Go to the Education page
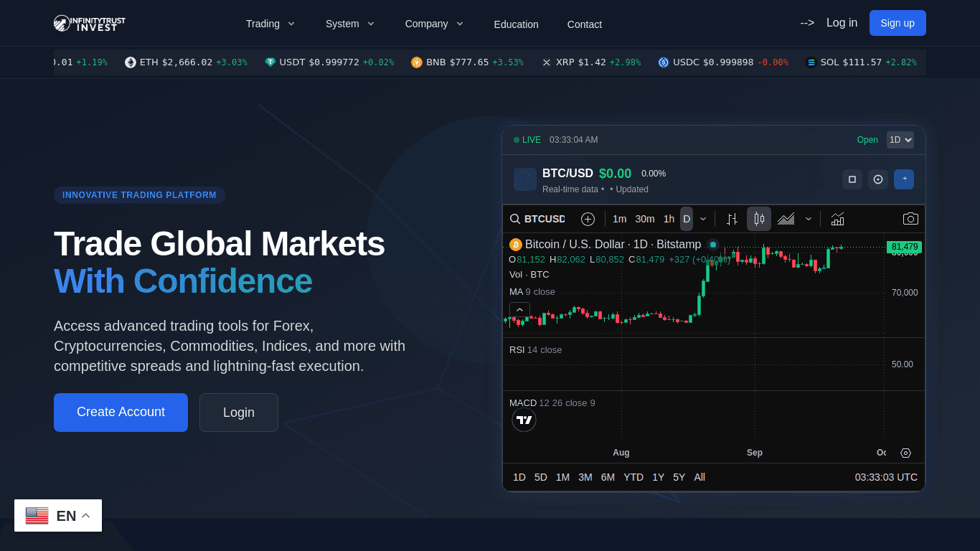Viewport: 980px width, 551px height. tap(516, 24)
